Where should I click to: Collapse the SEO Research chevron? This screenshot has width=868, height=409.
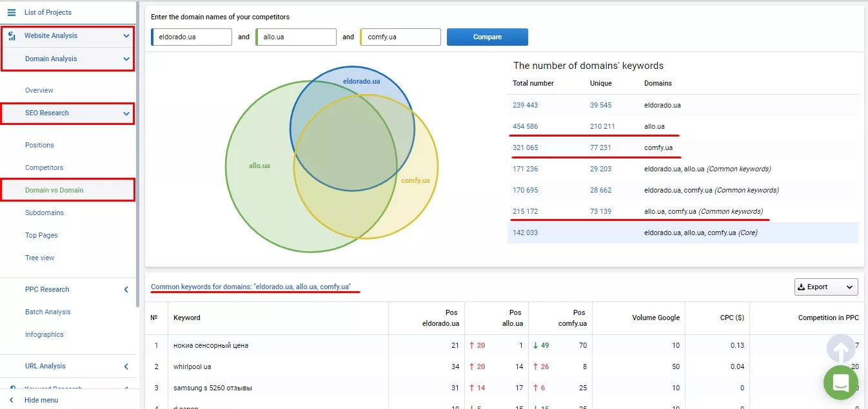(126, 113)
